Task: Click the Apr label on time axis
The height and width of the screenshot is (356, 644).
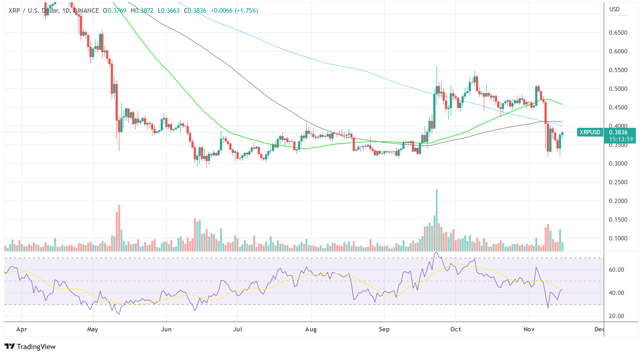Action: (x=22, y=329)
